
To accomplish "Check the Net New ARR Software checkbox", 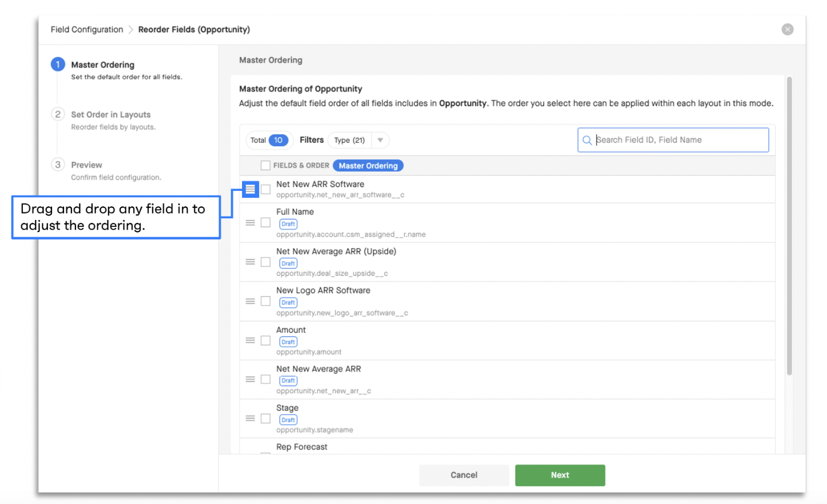I will click(x=265, y=189).
